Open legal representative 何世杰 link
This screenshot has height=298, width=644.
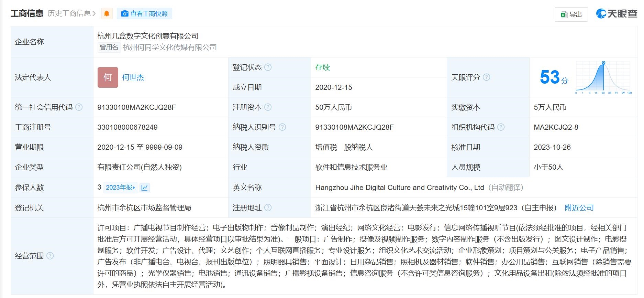pyautogui.click(x=133, y=77)
